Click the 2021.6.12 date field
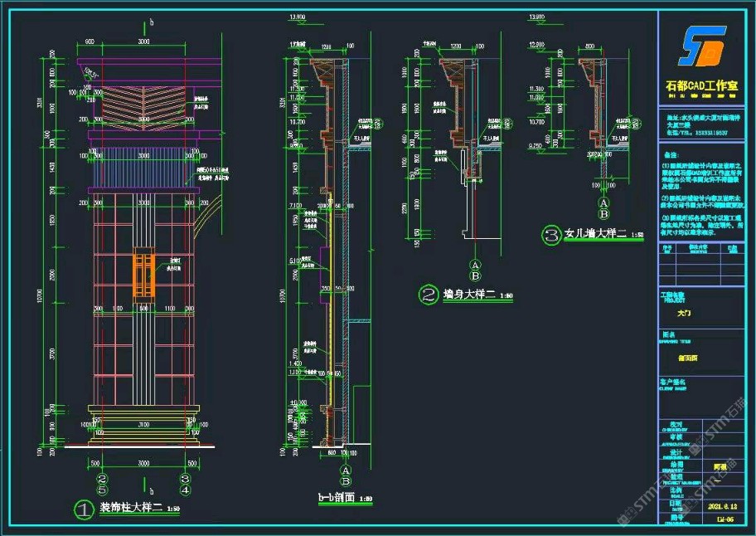The height and width of the screenshot is (536, 756). [721, 505]
